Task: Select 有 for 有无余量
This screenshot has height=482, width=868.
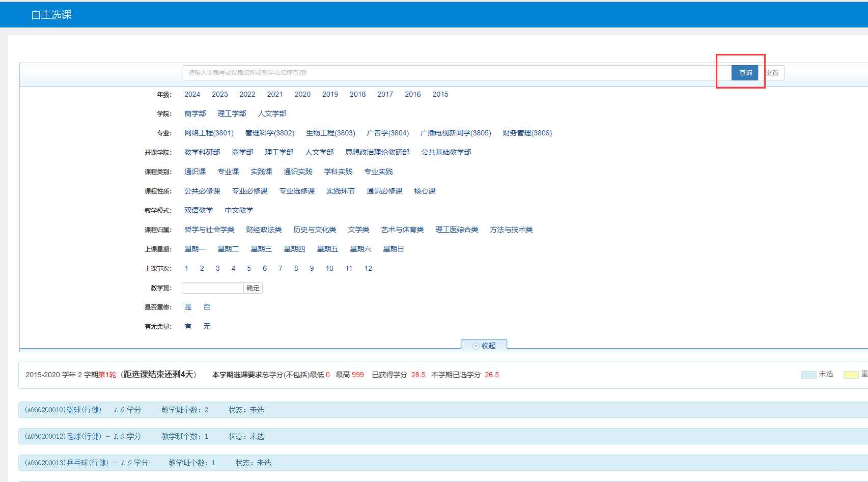Action: [x=188, y=326]
